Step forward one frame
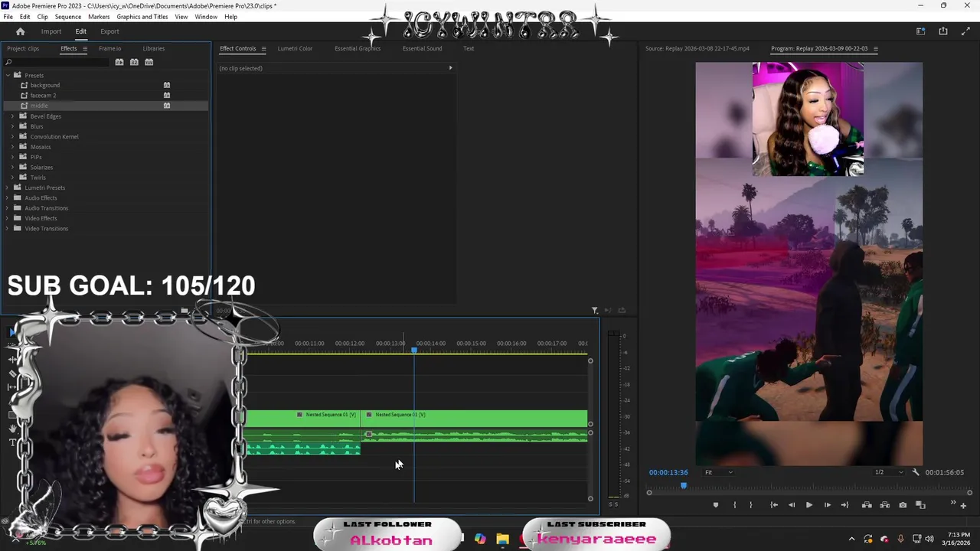Image resolution: width=980 pixels, height=551 pixels. pyautogui.click(x=827, y=505)
